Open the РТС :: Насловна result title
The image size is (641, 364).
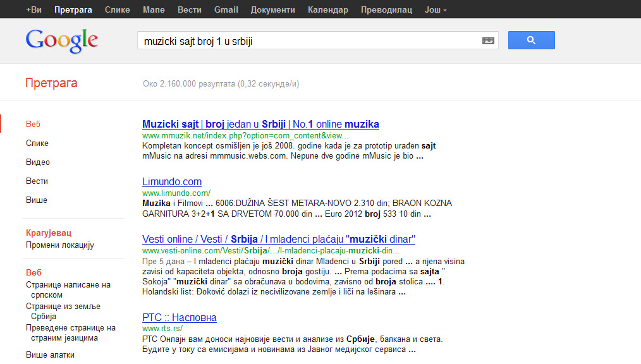(179, 317)
